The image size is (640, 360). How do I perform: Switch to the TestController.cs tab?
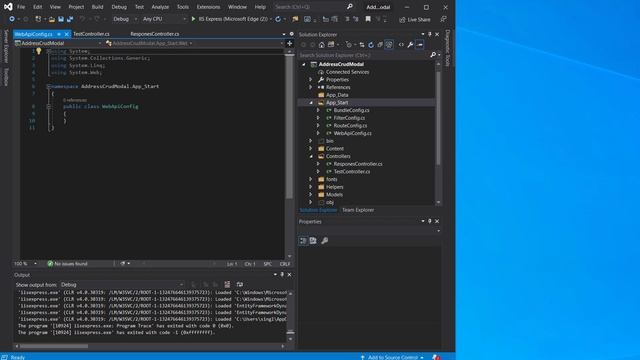click(x=91, y=34)
